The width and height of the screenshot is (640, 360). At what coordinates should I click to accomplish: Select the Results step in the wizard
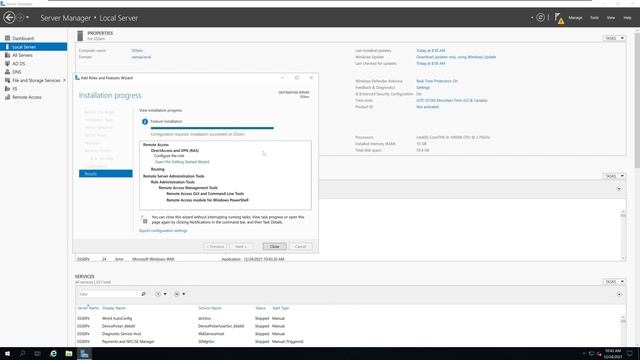[x=106, y=174]
